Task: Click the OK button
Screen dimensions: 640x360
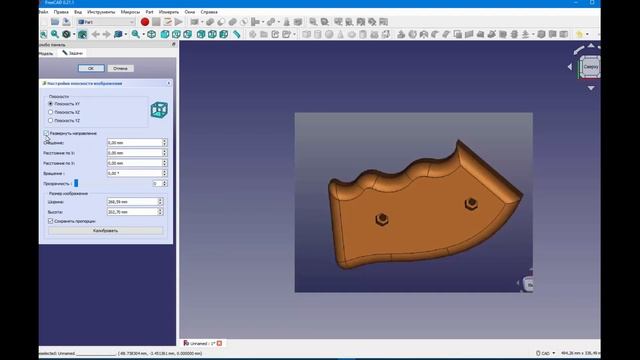Action: 91,68
